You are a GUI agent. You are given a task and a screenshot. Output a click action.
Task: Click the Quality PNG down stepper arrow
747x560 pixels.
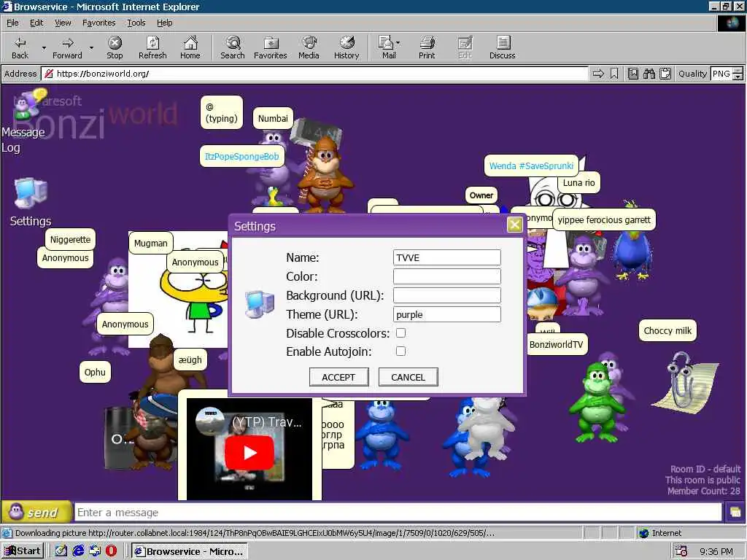[x=738, y=77]
